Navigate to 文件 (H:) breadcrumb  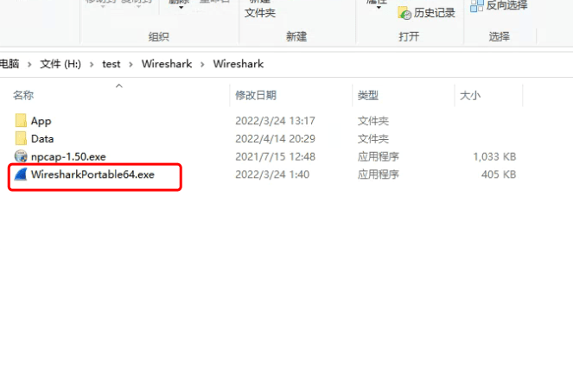pyautogui.click(x=60, y=64)
